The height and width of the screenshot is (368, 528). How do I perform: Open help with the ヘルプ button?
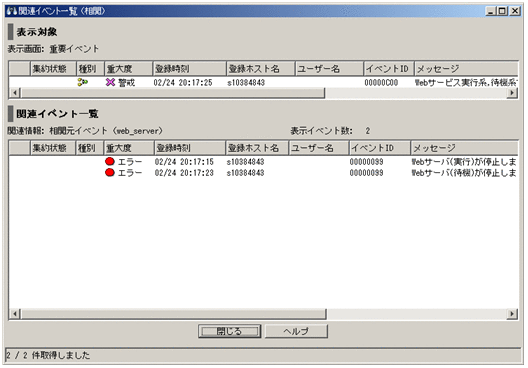[x=296, y=331]
